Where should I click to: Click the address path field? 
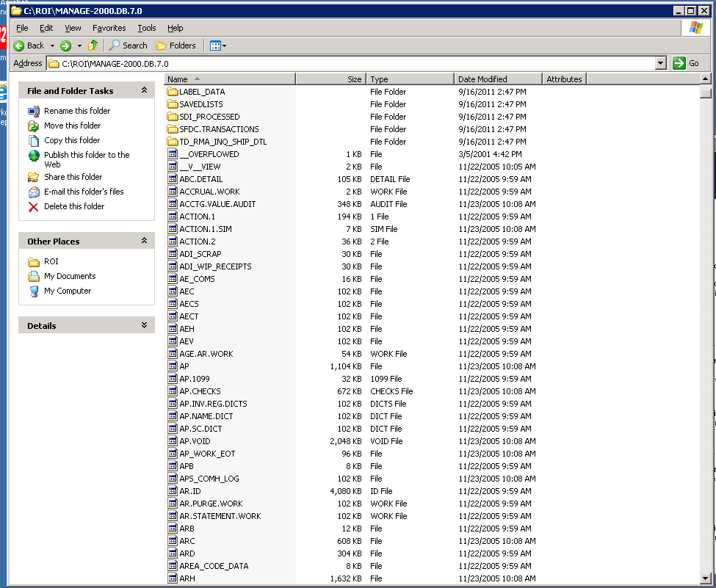(x=351, y=63)
